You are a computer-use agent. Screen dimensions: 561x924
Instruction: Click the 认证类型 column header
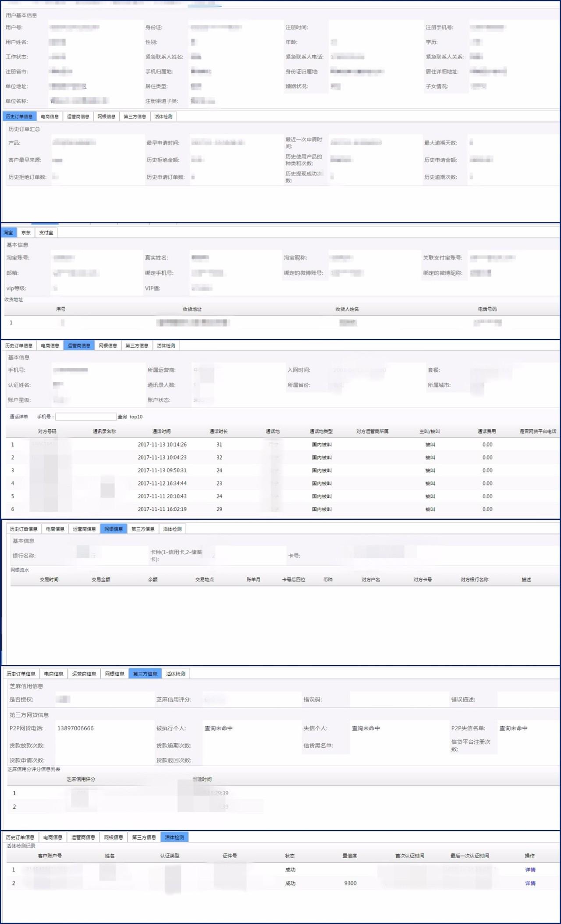coord(170,856)
